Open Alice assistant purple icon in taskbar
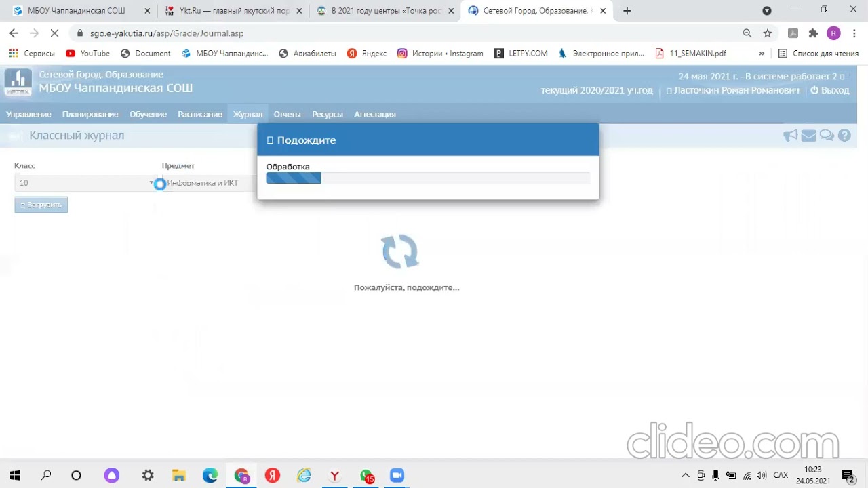 pyautogui.click(x=111, y=476)
